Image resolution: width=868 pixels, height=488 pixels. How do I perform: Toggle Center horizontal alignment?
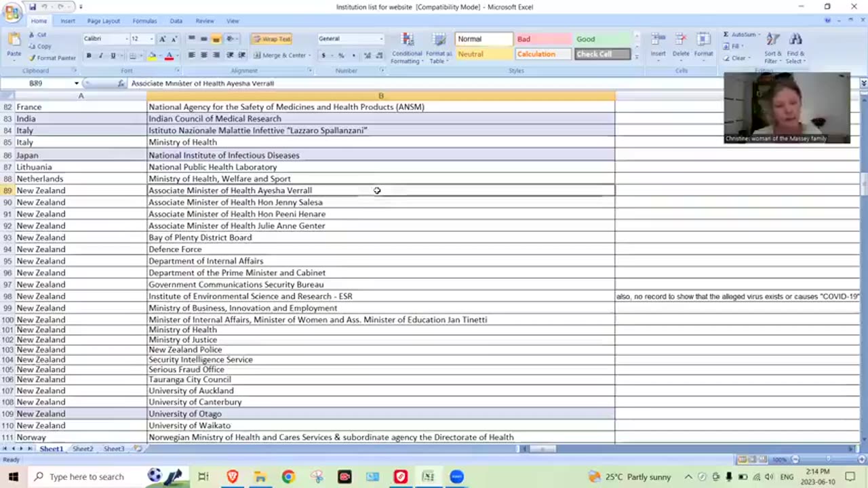[x=203, y=56]
